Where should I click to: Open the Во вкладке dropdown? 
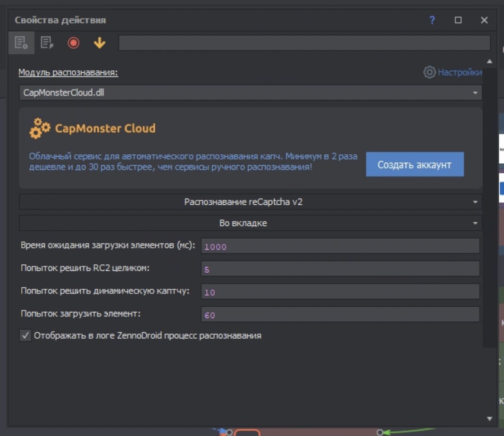pos(251,223)
